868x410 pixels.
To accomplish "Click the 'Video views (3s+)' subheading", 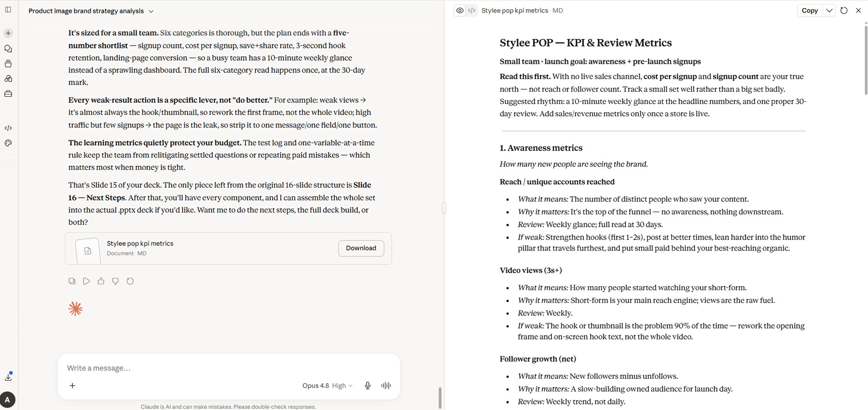I will 531,270.
